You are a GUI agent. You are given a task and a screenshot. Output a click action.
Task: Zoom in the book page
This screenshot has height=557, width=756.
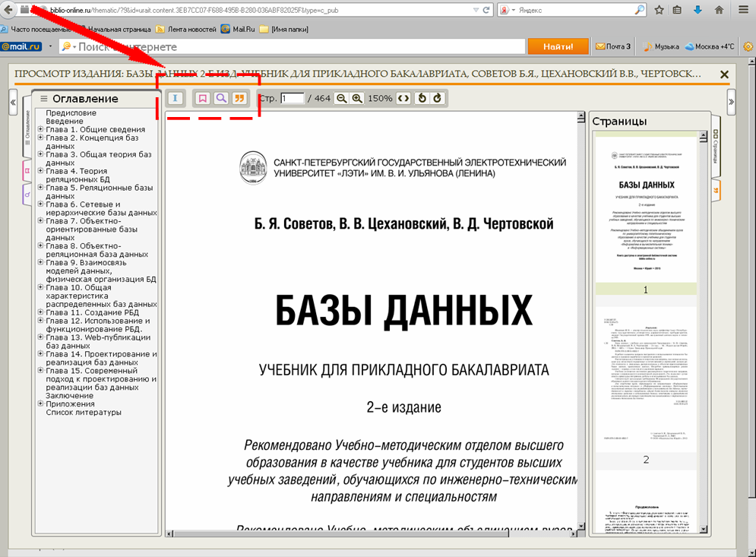click(357, 98)
